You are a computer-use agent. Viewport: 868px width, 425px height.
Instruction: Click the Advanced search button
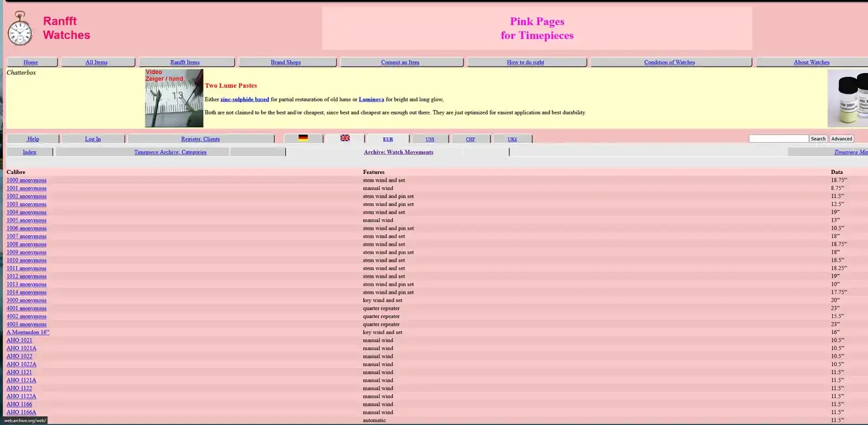point(841,139)
